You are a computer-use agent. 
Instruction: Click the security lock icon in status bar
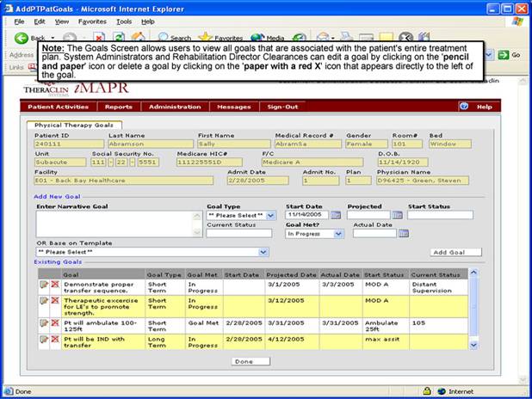(427, 391)
